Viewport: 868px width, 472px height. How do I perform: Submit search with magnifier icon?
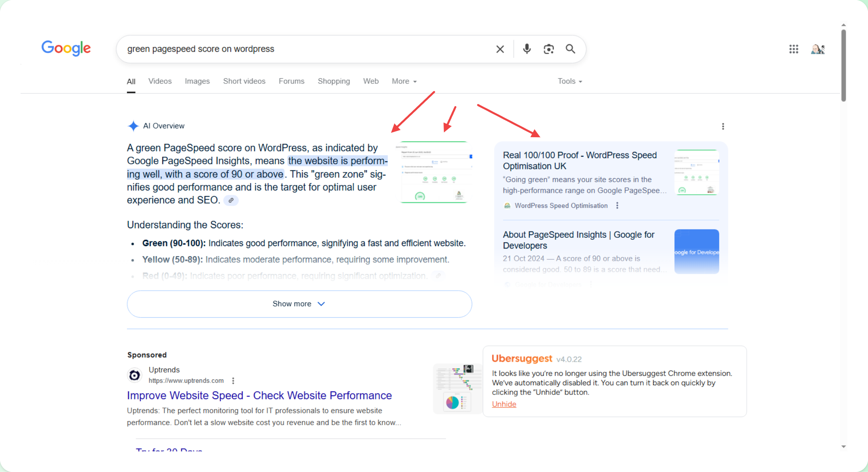click(570, 49)
